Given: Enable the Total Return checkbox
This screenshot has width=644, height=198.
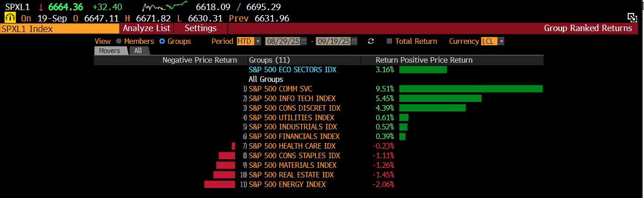Looking at the screenshot, I should click(389, 41).
